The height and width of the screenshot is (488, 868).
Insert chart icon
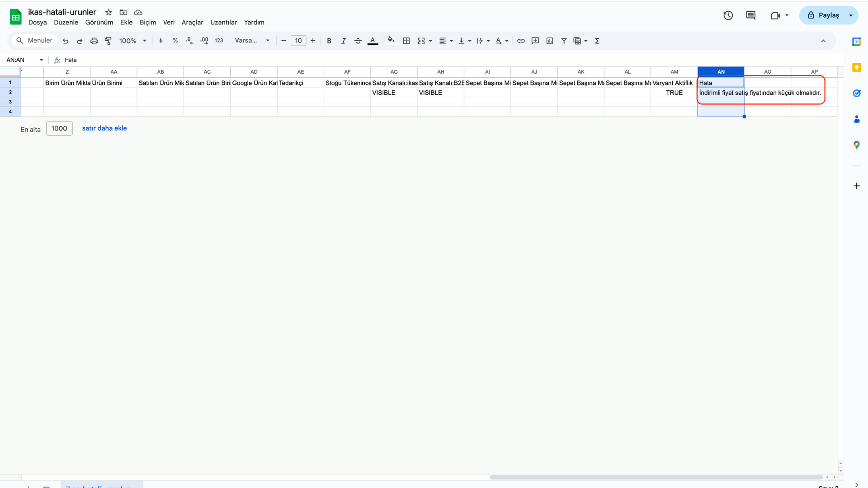click(x=550, y=41)
